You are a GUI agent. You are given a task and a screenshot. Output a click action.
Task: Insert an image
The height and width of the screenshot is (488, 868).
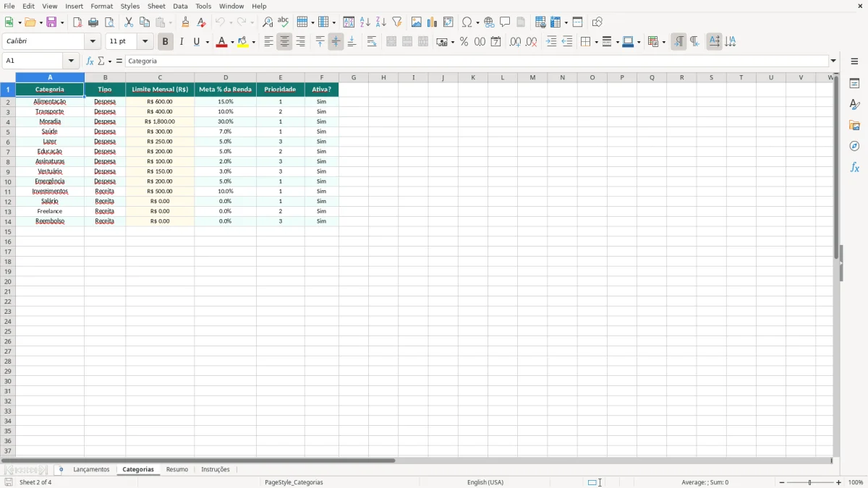(x=417, y=22)
